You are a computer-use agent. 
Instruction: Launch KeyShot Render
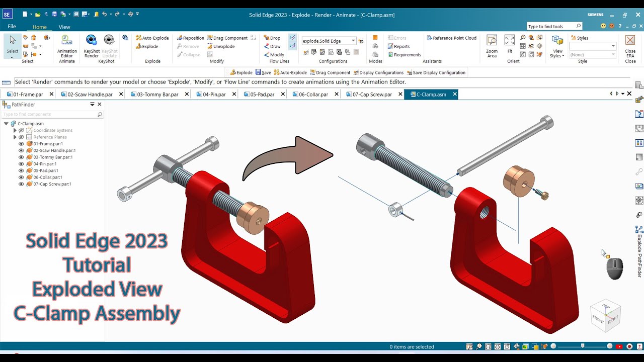pos(92,46)
